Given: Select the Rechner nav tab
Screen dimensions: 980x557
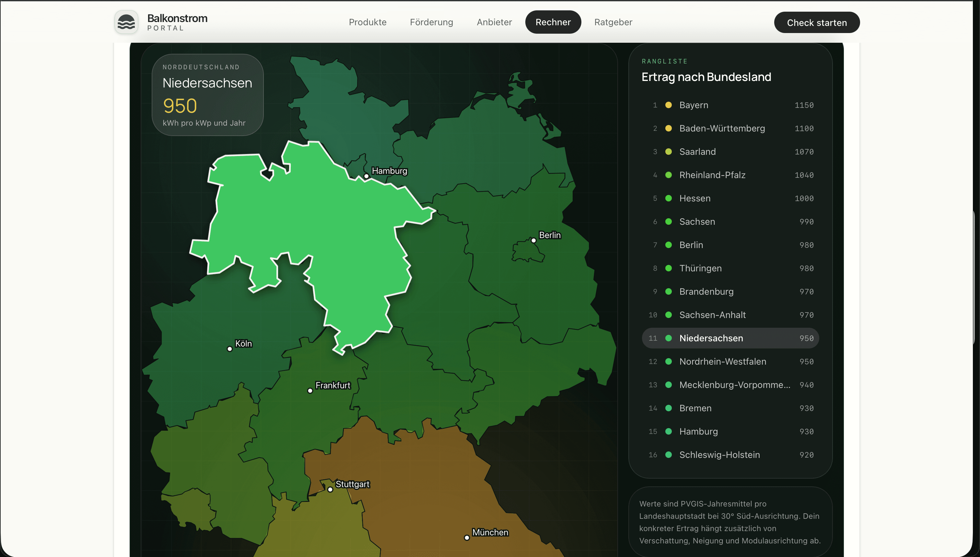Looking at the screenshot, I should coord(553,22).
